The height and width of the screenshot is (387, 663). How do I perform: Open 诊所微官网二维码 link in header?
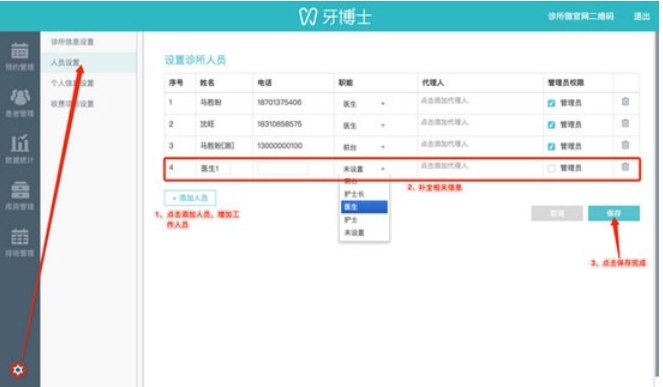point(581,16)
